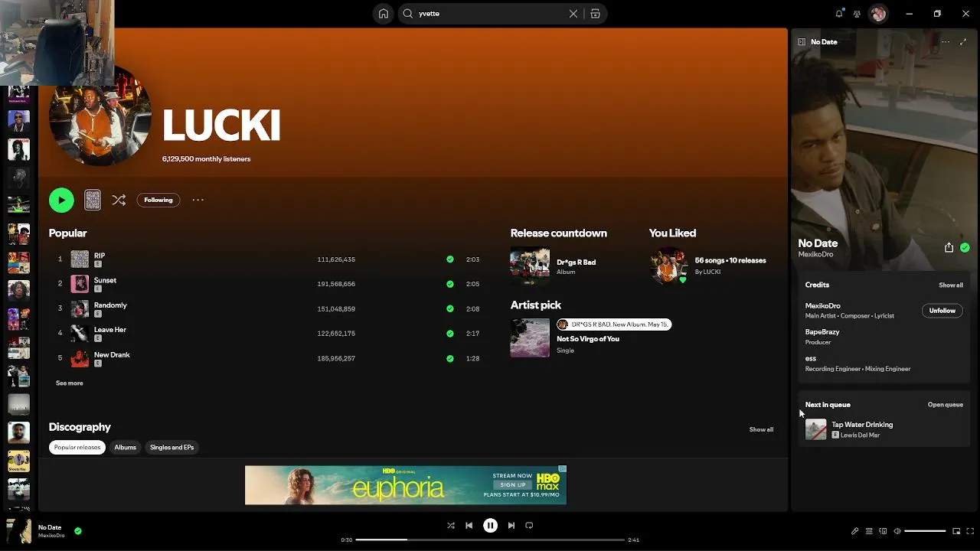Open the Dr*gs R Bad album cover thumbnail
This screenshot has width=980, height=551.
pyautogui.click(x=530, y=266)
